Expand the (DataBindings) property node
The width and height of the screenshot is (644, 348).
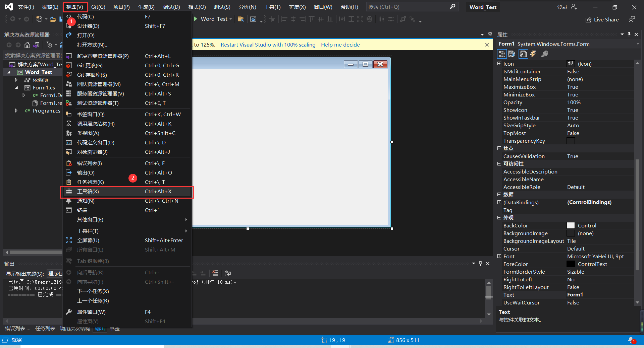coord(499,202)
